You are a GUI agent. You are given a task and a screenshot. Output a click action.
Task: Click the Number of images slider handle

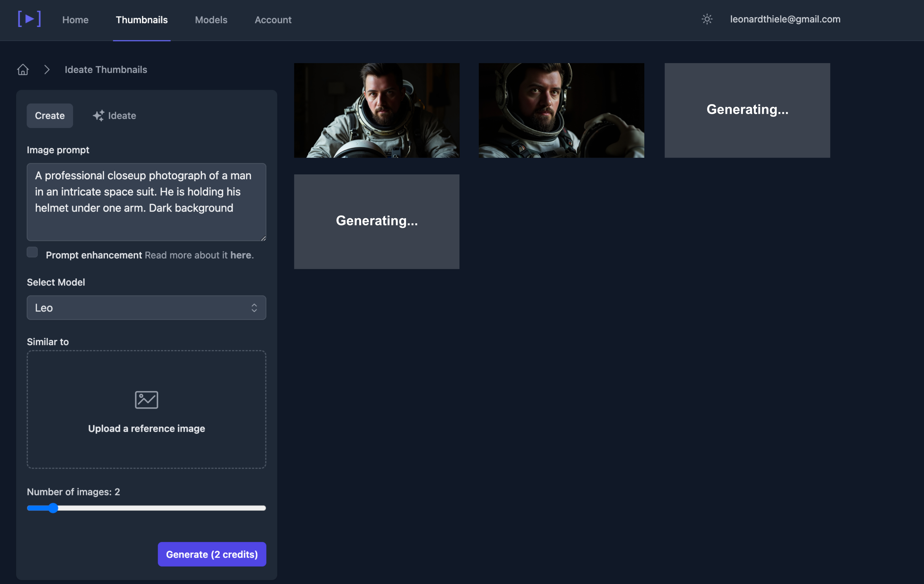tap(53, 508)
